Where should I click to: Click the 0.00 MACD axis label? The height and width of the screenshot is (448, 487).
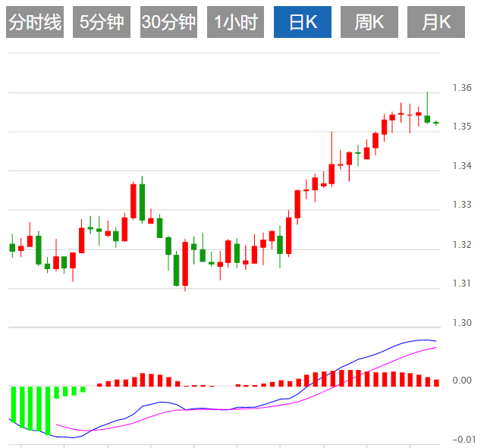tap(462, 381)
